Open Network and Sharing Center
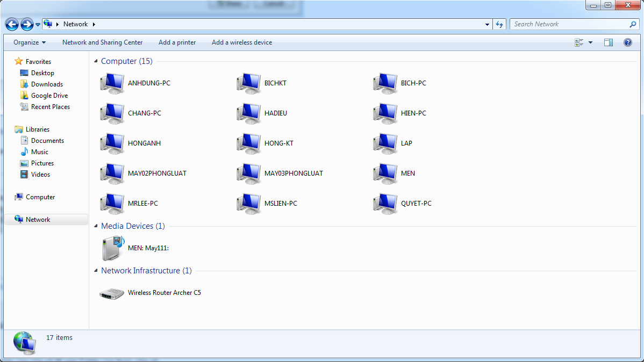Viewport: 644px width, 362px height. click(x=102, y=42)
